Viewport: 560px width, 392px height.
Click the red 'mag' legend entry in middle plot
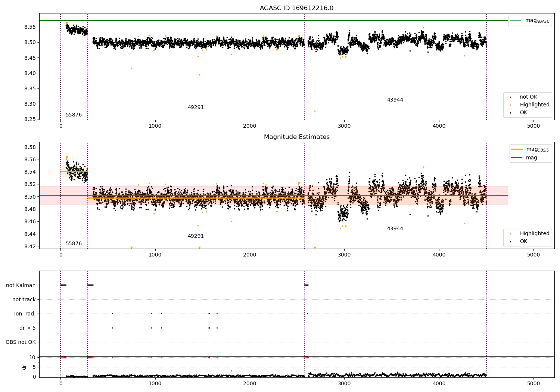[x=524, y=158]
